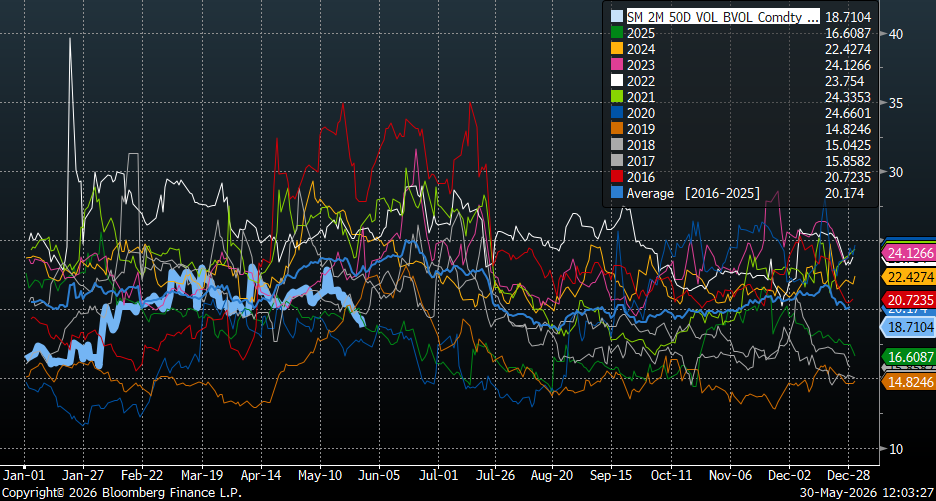Select the 2017 series label in legend
This screenshot has height=501, width=936.
pyautogui.click(x=639, y=161)
